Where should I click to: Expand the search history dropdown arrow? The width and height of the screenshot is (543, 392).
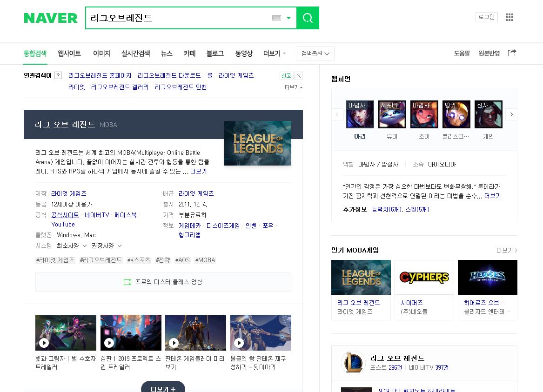(x=288, y=18)
